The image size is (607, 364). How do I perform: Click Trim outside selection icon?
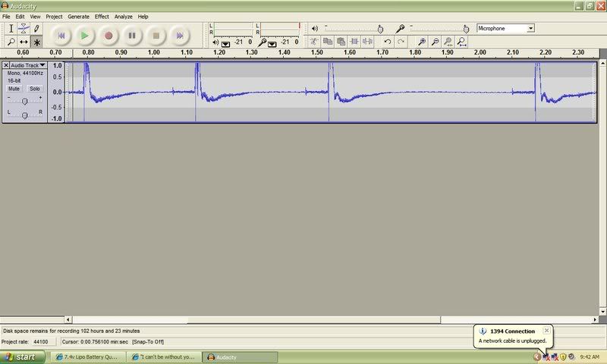pyautogui.click(x=354, y=42)
